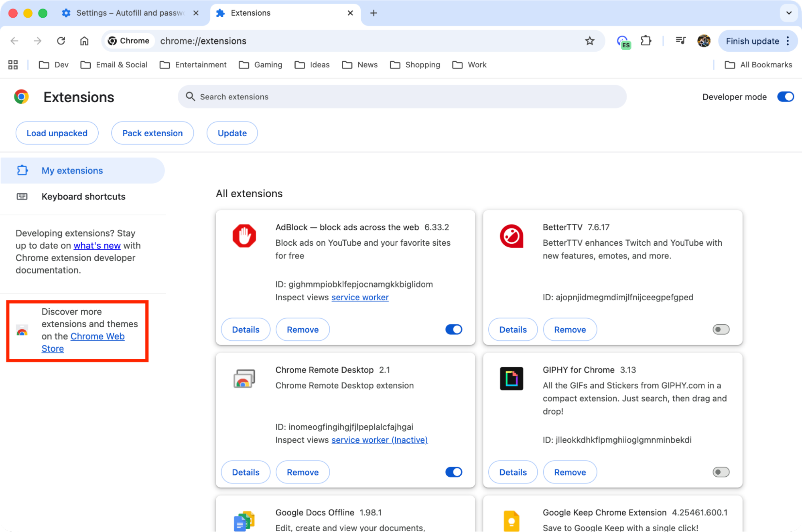Click the GIPHY for Chrome icon
802x532 pixels.
[512, 378]
